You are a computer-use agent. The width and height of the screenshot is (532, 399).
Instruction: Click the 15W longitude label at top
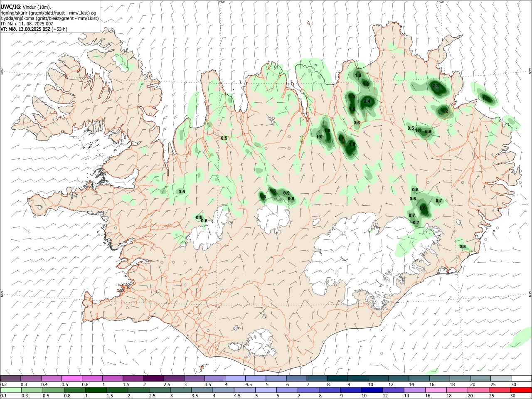click(x=440, y=2)
